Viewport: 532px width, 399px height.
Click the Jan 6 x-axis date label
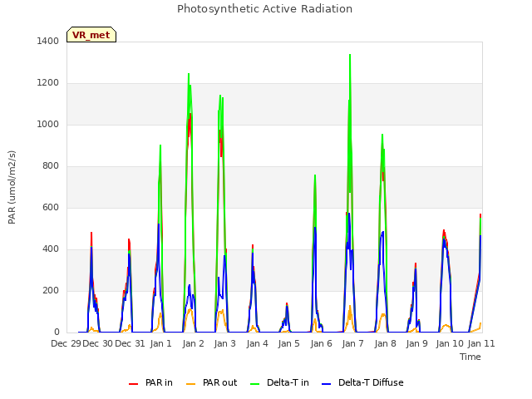click(322, 343)
